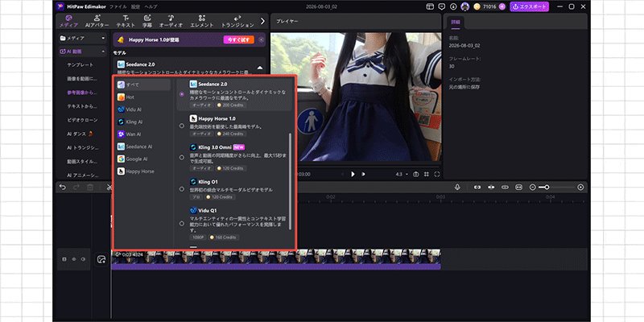The height and width of the screenshot is (322, 644).
Task: Open the layout switcher icon in title bar
Action: point(430,6)
